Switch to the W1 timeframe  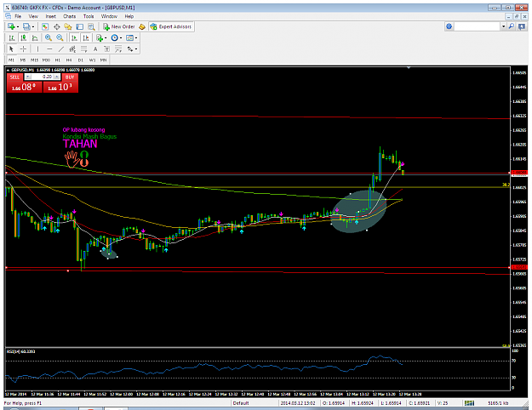click(92, 60)
